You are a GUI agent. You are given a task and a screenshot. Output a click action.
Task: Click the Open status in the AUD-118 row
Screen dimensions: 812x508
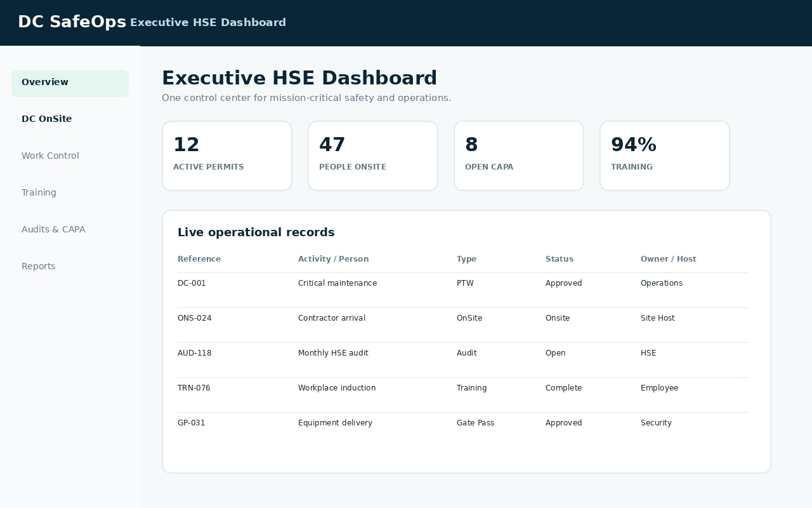coord(556,353)
